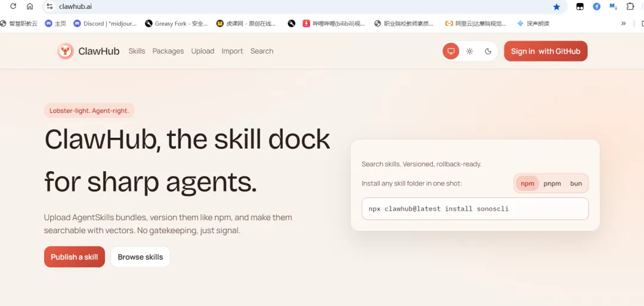Click the Publish a skill button
644x306 pixels.
point(75,256)
